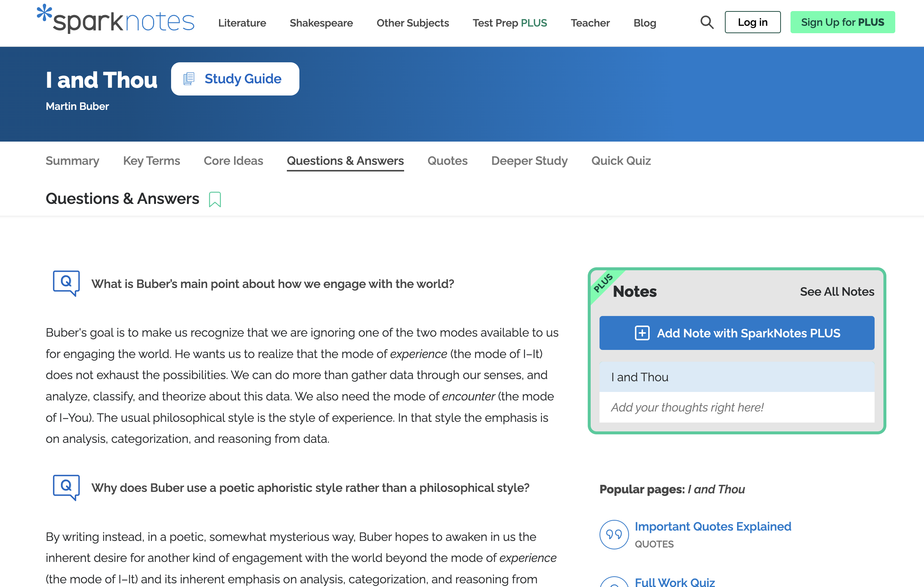The image size is (924, 587).
Task: Click the search magnifier icon
Action: 706,22
